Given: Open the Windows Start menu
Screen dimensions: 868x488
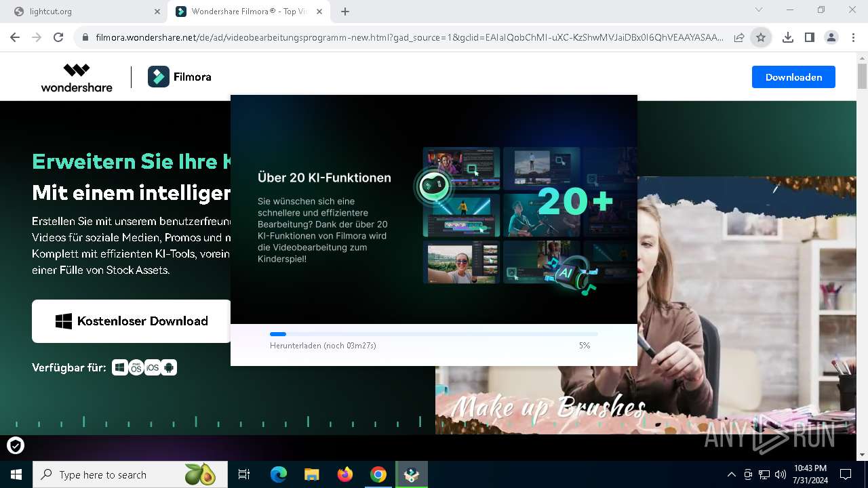Looking at the screenshot, I should tap(16, 474).
